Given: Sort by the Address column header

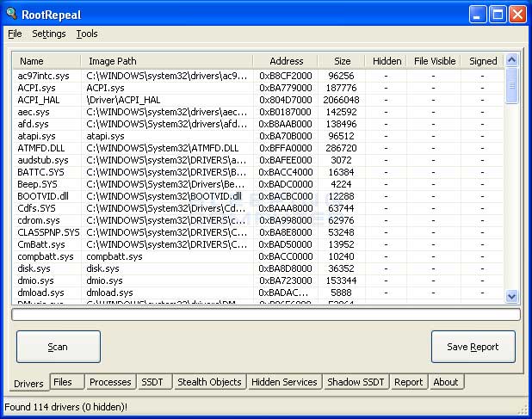Looking at the screenshot, I should point(285,61).
